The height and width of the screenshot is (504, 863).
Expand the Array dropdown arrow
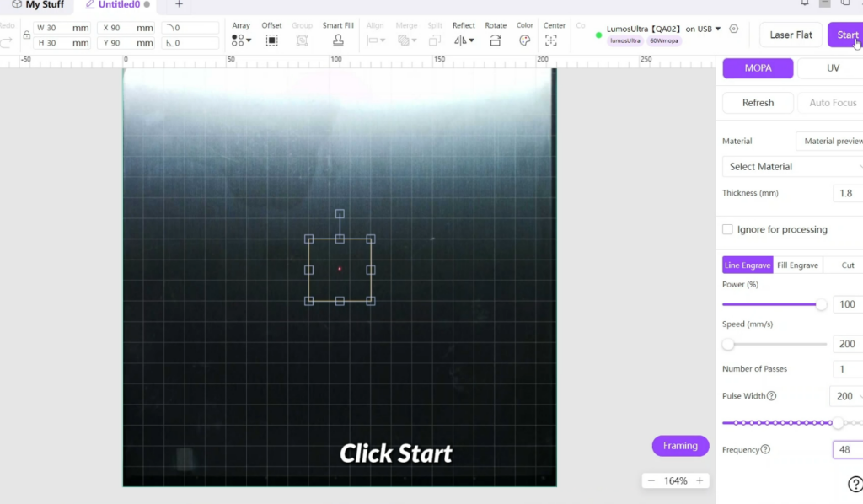pyautogui.click(x=249, y=40)
